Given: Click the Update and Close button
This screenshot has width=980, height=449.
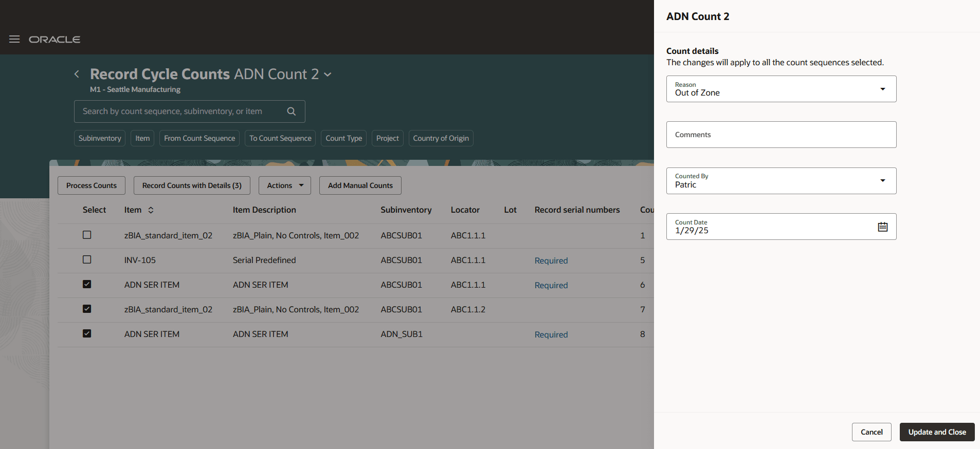Looking at the screenshot, I should (936, 432).
